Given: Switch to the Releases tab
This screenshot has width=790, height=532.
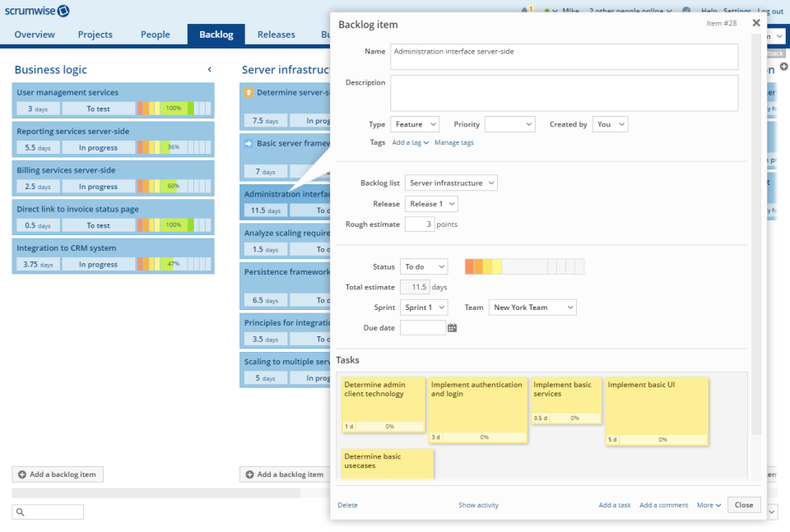Looking at the screenshot, I should [276, 35].
